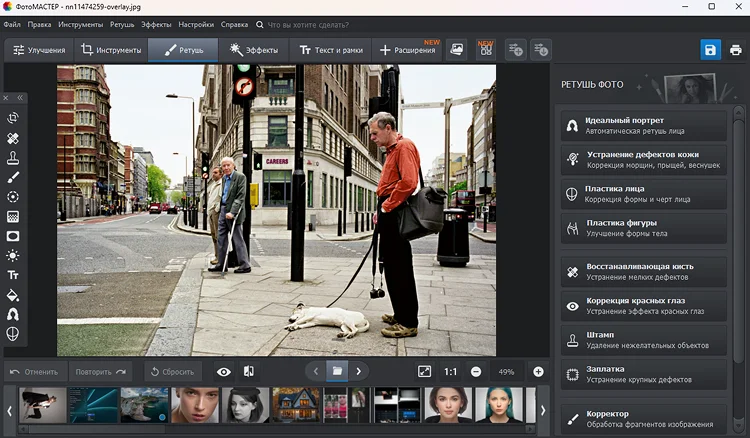The width and height of the screenshot is (750, 438).
Task: Go to next photo with right chevron
Action: tap(359, 371)
